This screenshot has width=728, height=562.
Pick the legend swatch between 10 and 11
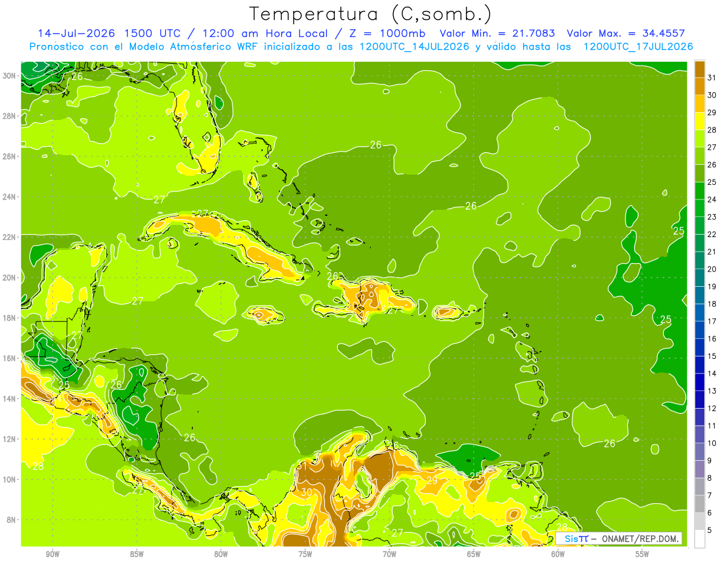(699, 434)
